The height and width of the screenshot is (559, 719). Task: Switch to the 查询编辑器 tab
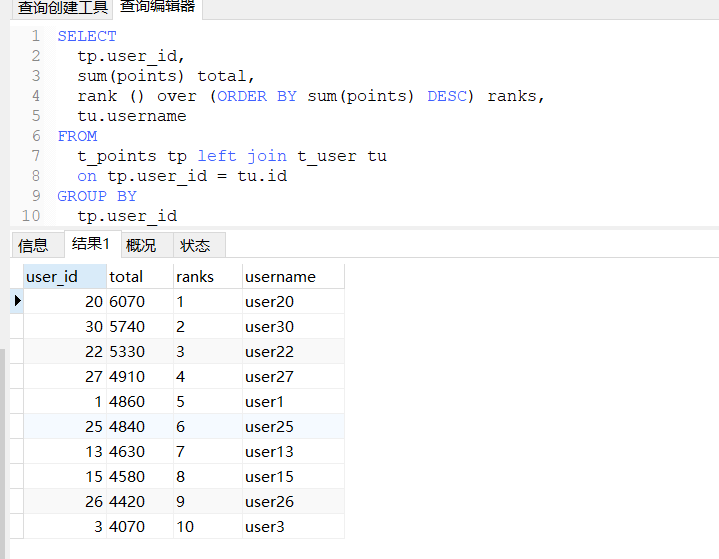[x=157, y=7]
